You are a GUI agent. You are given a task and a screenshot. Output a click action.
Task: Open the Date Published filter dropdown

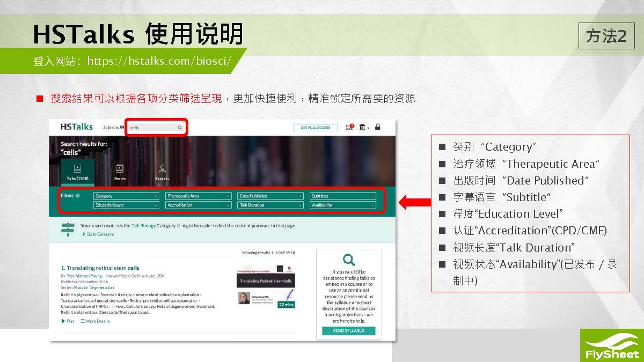270,196
